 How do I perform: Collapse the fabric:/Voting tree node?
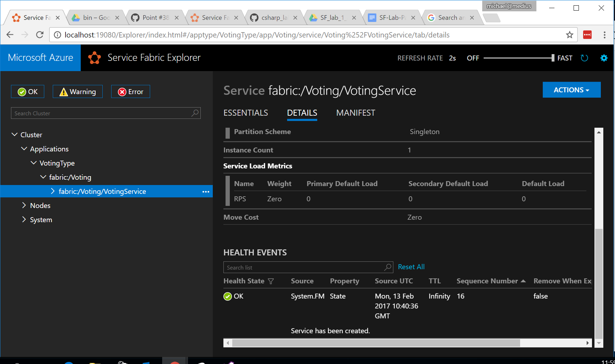point(43,177)
